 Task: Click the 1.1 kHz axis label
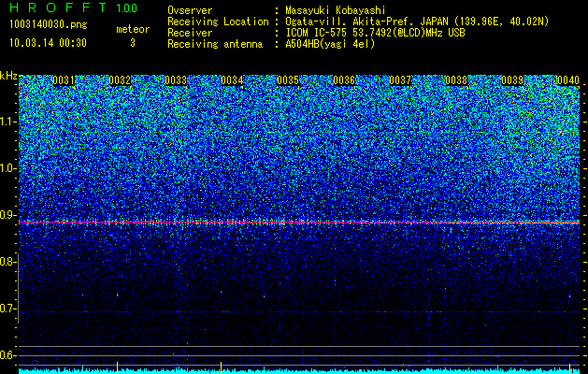8,122
